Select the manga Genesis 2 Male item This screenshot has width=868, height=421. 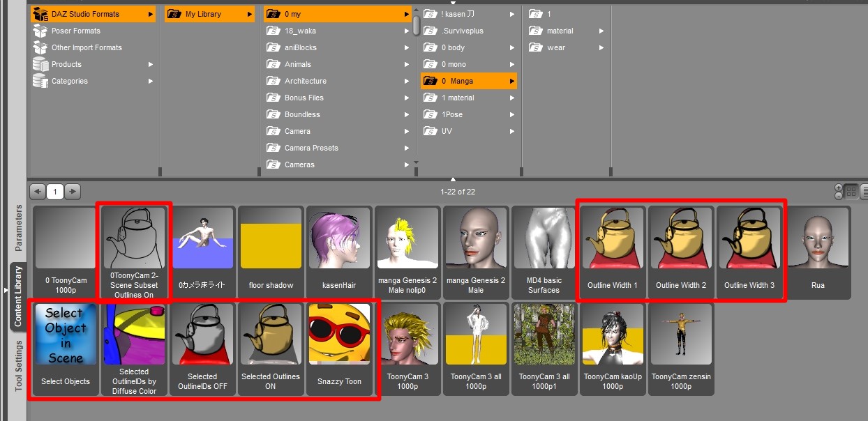pos(476,253)
